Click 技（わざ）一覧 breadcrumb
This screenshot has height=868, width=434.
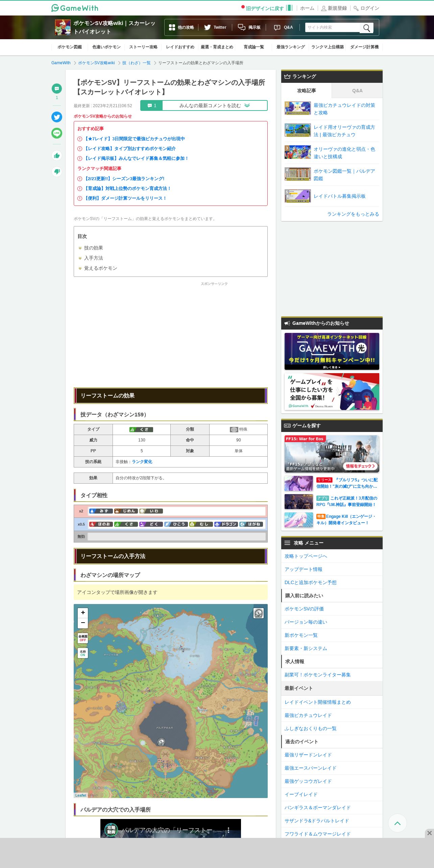tap(137, 63)
